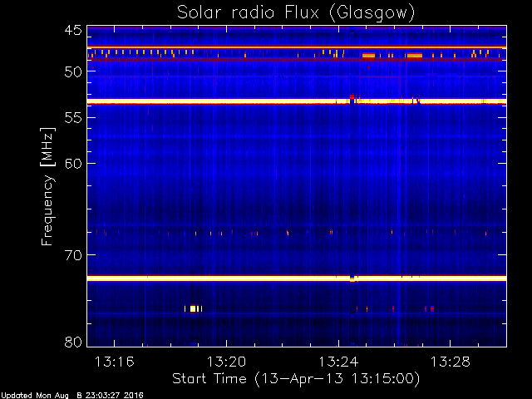Image resolution: width=532 pixels, height=399 pixels.
Task: Click the bright burst near 76 MHz
Action: tap(194, 308)
